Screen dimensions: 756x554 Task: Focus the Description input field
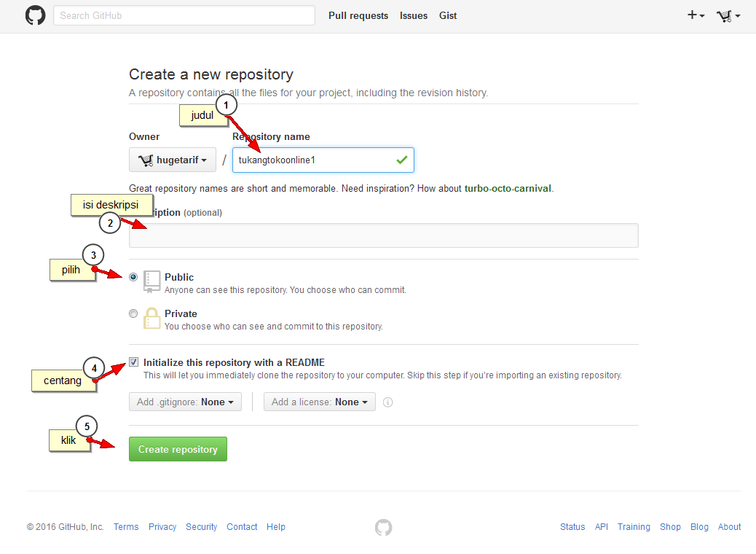tap(383, 235)
